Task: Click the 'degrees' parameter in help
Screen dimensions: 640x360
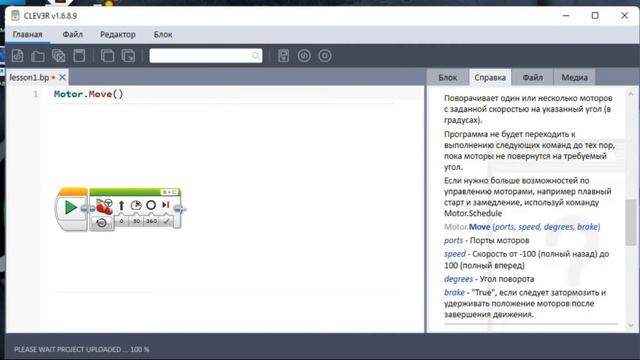Action: (x=458, y=279)
